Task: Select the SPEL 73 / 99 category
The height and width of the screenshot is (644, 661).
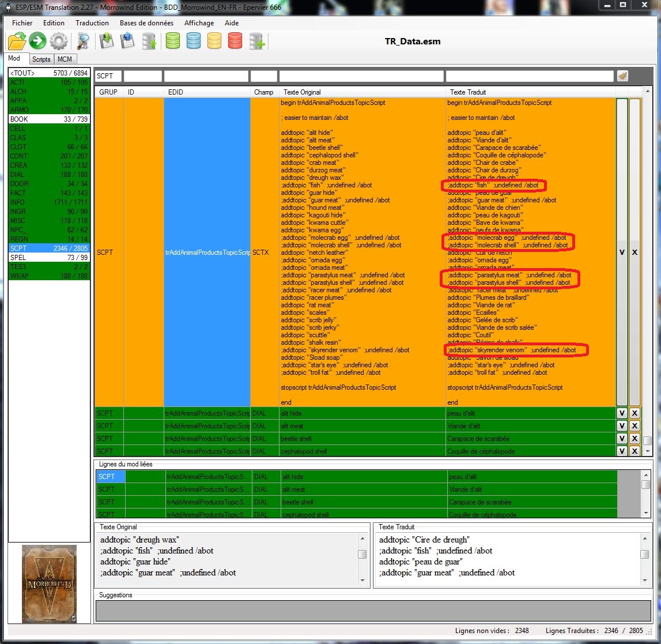Action: pyautogui.click(x=49, y=257)
